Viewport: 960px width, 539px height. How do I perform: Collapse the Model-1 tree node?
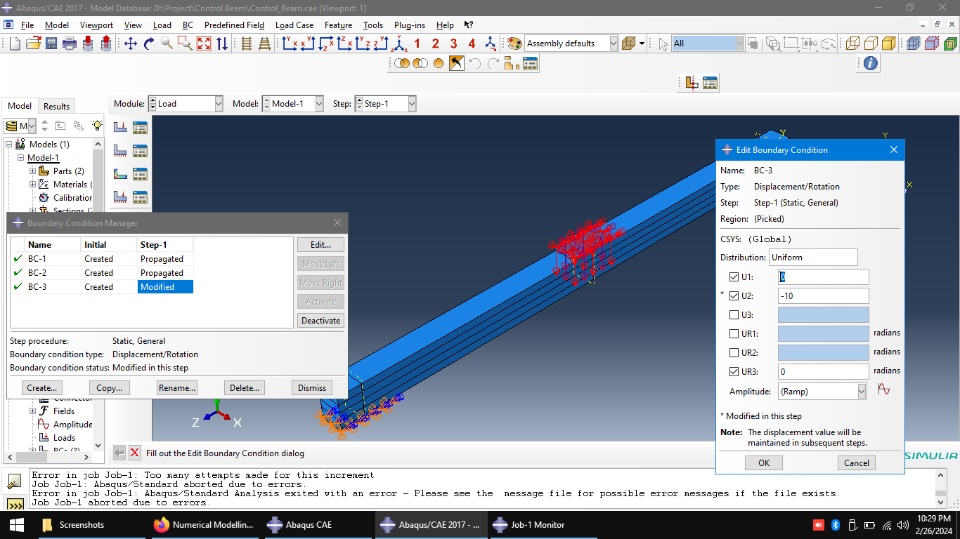[x=20, y=157]
